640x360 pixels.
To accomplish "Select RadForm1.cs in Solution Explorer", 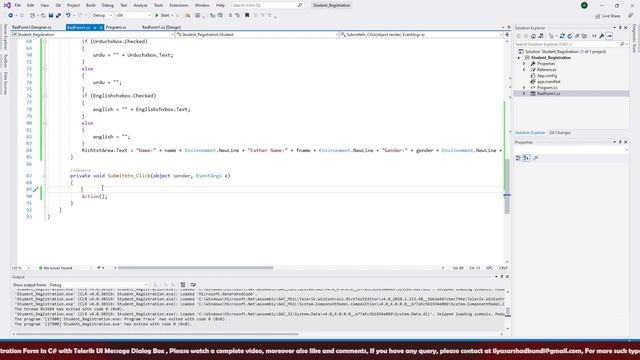I will point(548,93).
